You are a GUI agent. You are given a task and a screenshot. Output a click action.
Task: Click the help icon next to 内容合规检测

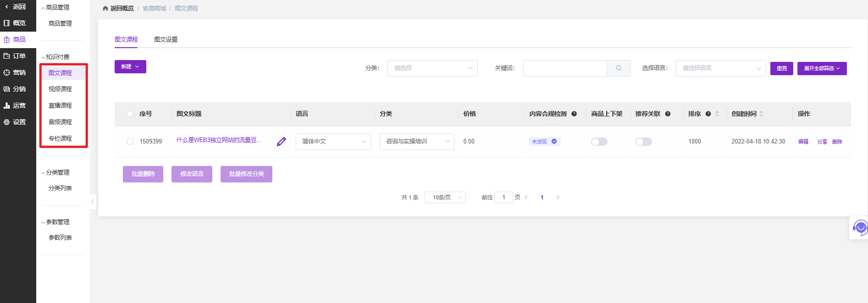574,114
